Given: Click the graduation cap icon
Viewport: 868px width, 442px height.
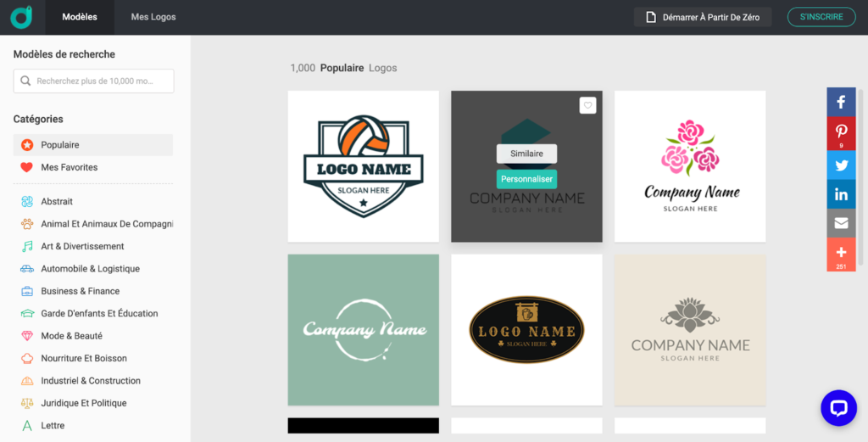Looking at the screenshot, I should pyautogui.click(x=26, y=314).
